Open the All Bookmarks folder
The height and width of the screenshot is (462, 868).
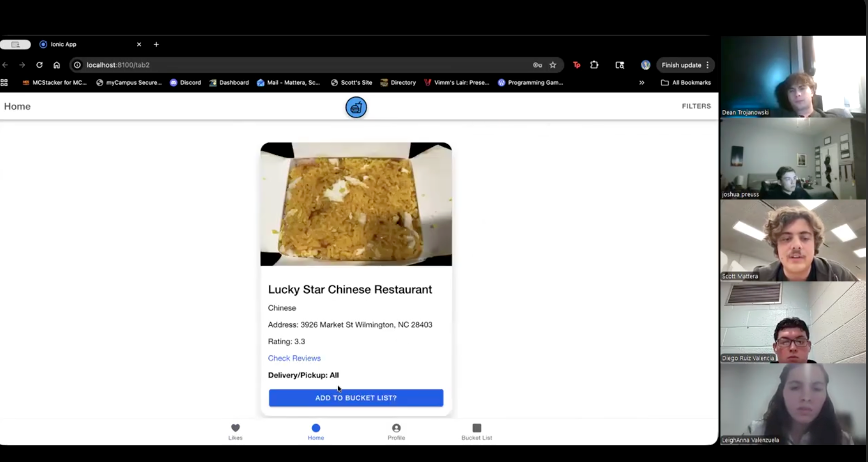tap(686, 83)
